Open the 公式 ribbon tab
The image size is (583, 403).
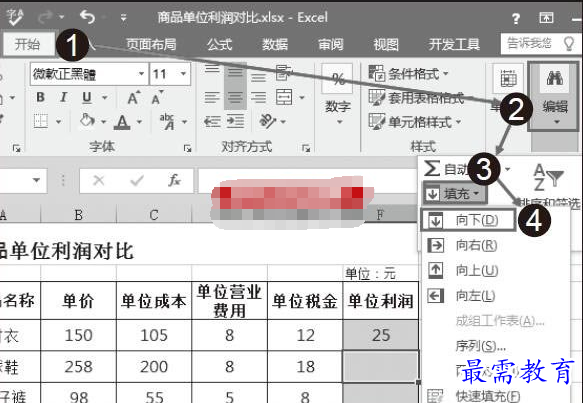pos(220,45)
